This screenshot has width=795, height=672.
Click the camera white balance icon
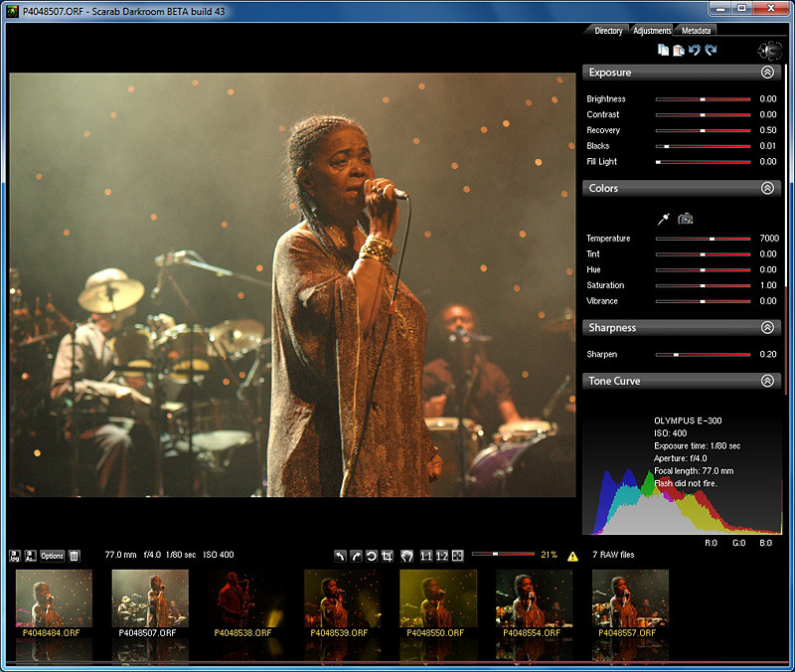[x=686, y=219]
